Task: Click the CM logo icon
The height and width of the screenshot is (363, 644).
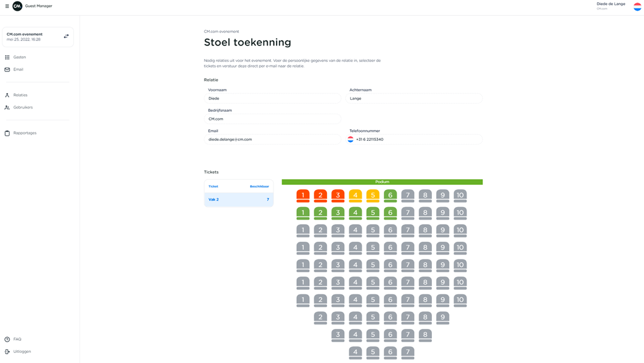Action: [x=18, y=6]
